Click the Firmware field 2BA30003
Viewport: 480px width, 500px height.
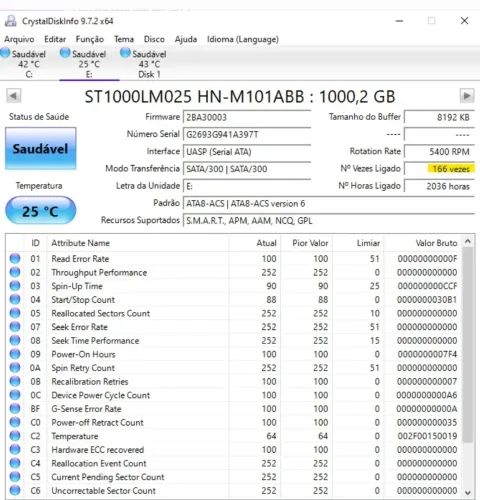point(247,117)
